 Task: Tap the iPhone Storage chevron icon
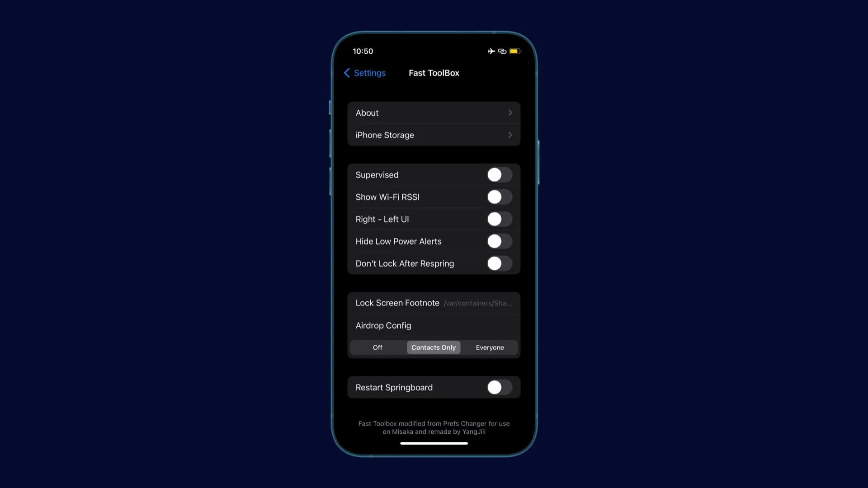[x=510, y=135]
